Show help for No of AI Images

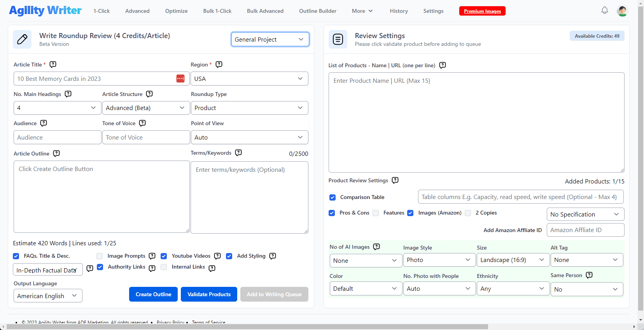376,247
